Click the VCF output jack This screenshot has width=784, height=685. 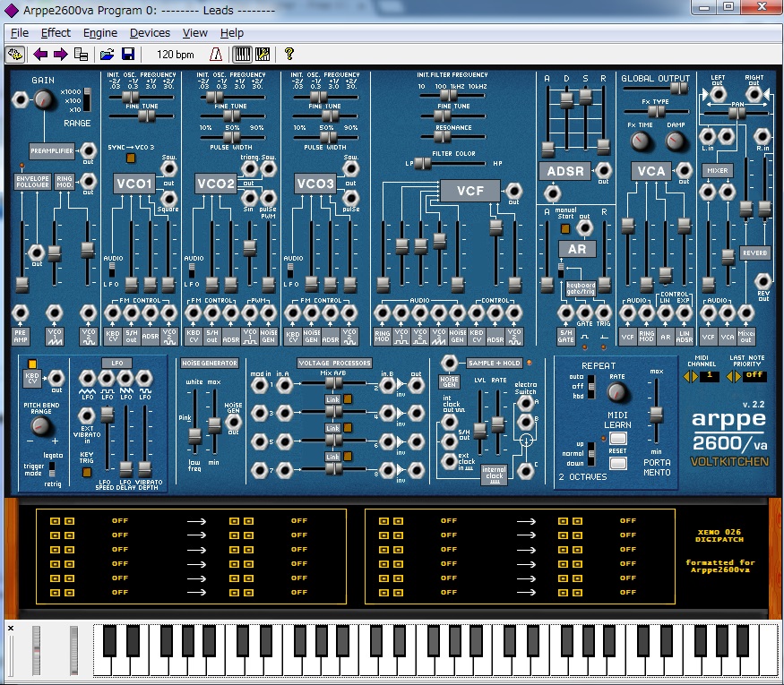click(513, 191)
